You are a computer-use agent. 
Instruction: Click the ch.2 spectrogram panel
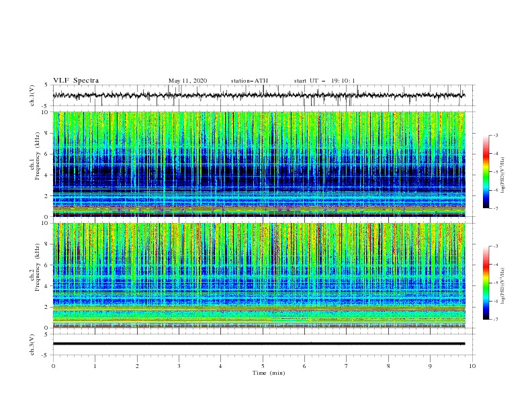[x=259, y=275]
